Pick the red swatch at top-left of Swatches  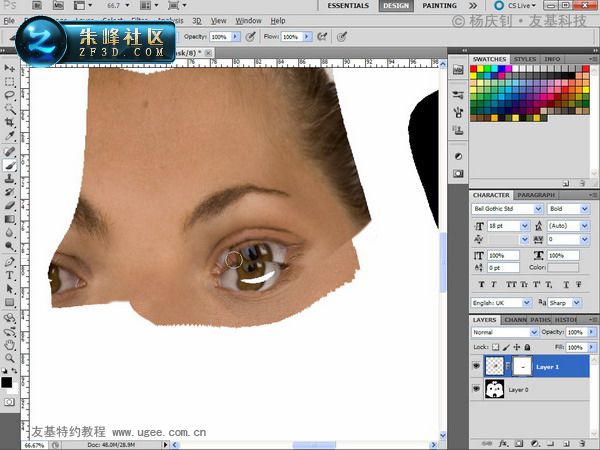pyautogui.click(x=473, y=68)
